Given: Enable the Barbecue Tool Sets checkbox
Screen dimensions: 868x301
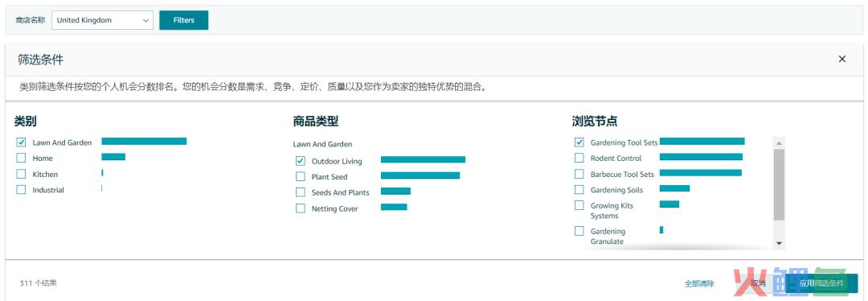Looking at the screenshot, I should (x=579, y=174).
